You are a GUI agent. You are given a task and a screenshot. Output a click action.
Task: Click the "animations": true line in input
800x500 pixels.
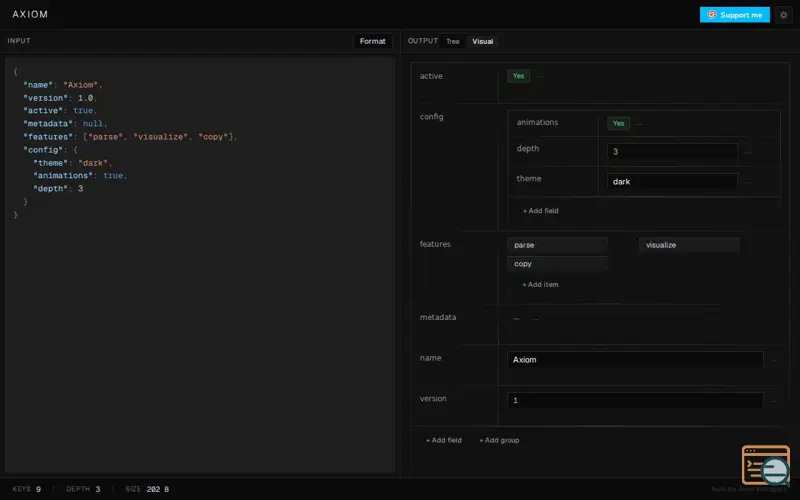pyautogui.click(x=80, y=176)
